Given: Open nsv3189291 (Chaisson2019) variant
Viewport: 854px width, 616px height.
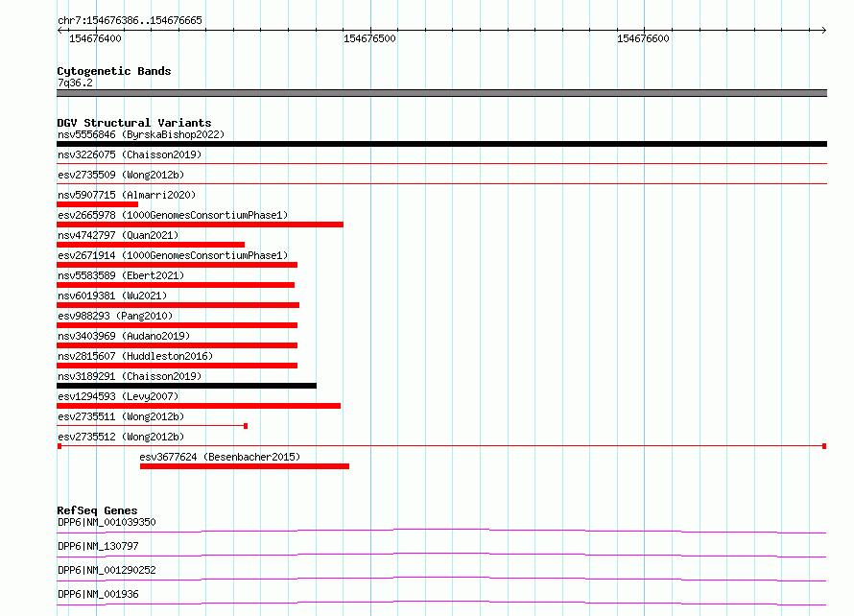Looking at the screenshot, I should point(130,376).
